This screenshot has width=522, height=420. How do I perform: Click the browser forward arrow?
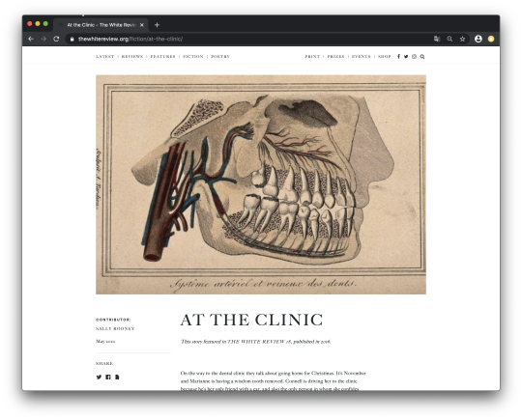click(x=43, y=39)
